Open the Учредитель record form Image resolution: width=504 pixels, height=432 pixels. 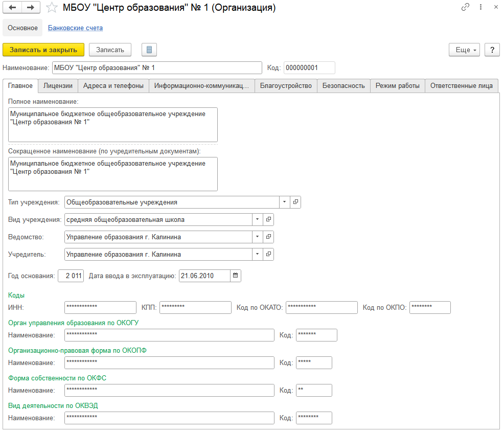268,254
